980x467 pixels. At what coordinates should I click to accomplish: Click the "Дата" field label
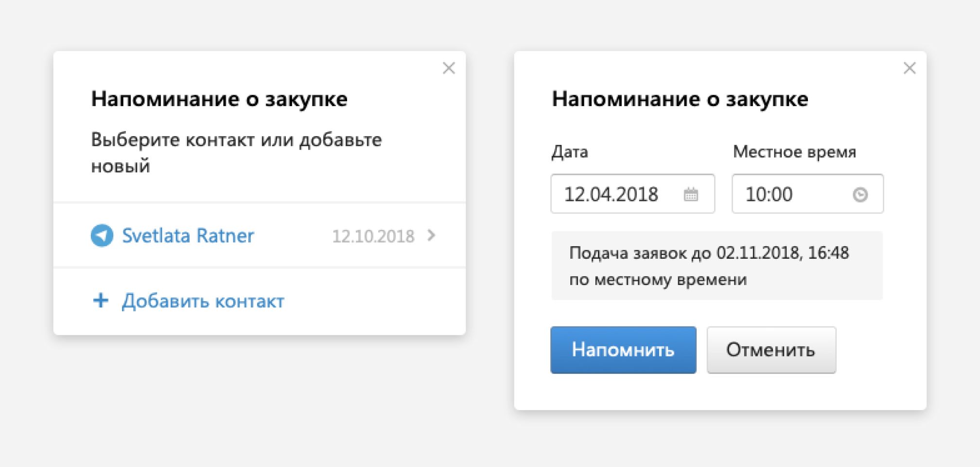(x=570, y=152)
